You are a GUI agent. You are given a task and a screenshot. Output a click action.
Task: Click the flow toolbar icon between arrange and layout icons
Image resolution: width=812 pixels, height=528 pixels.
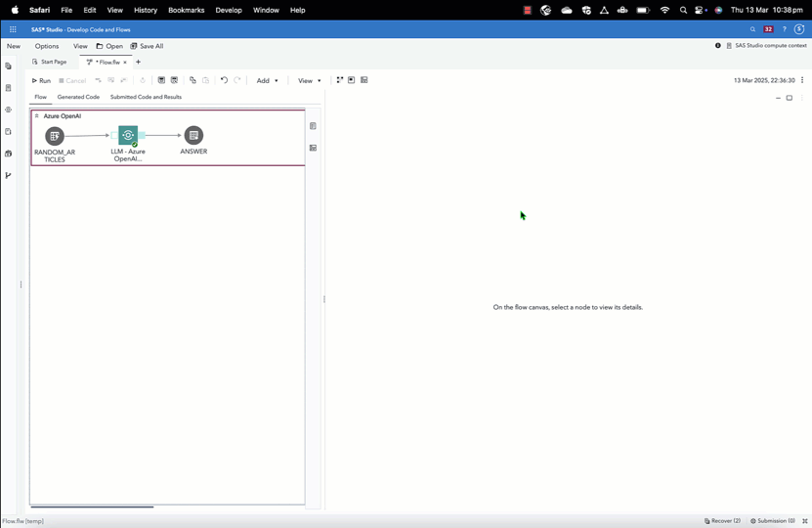(x=351, y=80)
